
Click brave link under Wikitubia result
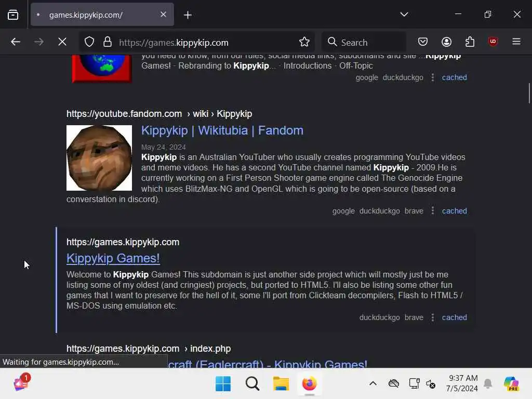[414, 211]
